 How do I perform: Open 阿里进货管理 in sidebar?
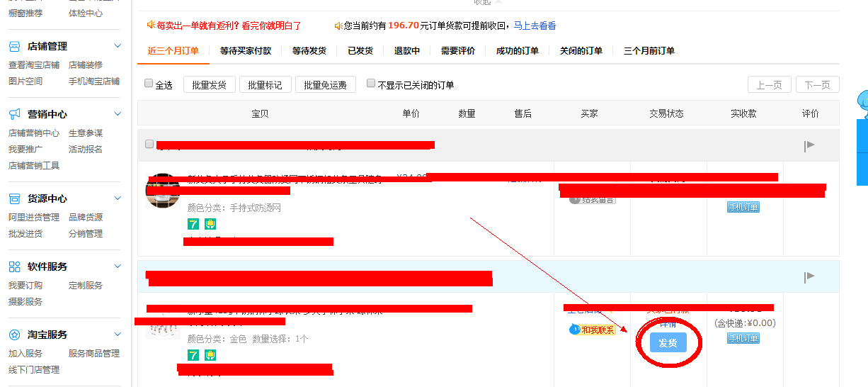coord(34,218)
